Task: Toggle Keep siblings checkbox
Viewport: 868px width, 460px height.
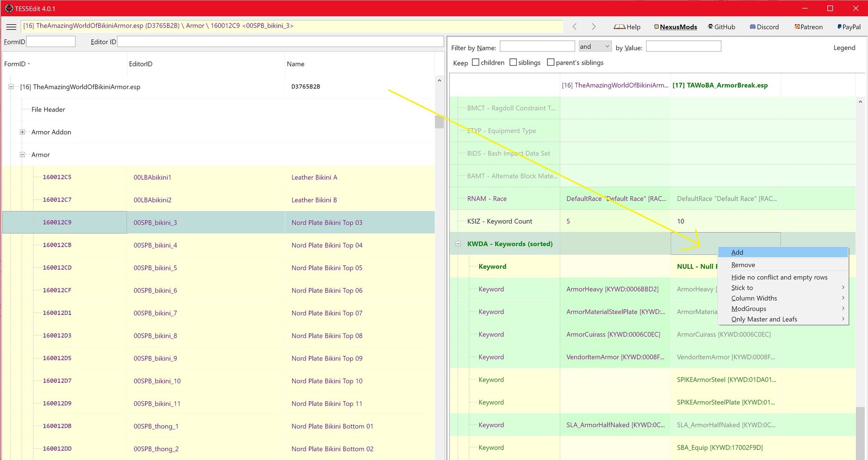Action: pyautogui.click(x=513, y=62)
